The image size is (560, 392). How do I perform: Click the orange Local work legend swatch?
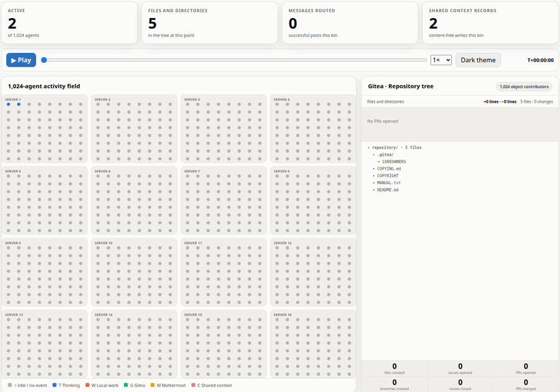tap(87, 385)
